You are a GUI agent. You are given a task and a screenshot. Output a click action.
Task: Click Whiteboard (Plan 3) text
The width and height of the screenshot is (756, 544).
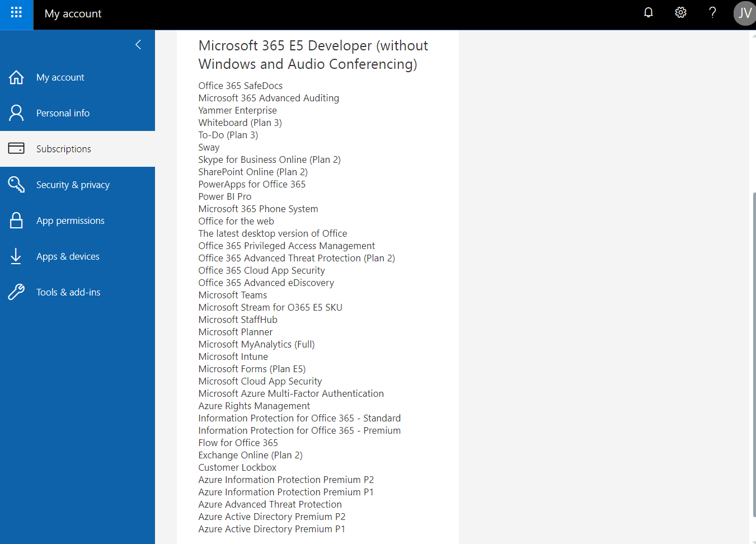click(240, 123)
